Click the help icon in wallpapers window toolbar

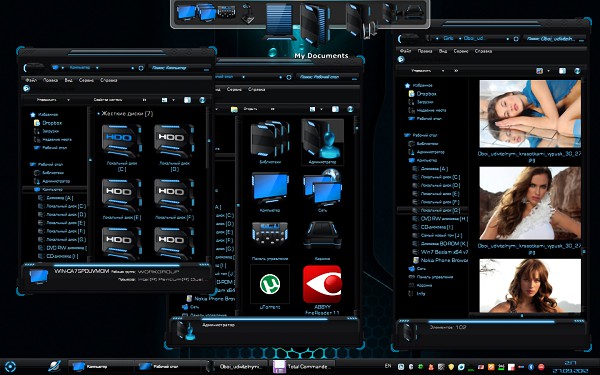[x=577, y=71]
